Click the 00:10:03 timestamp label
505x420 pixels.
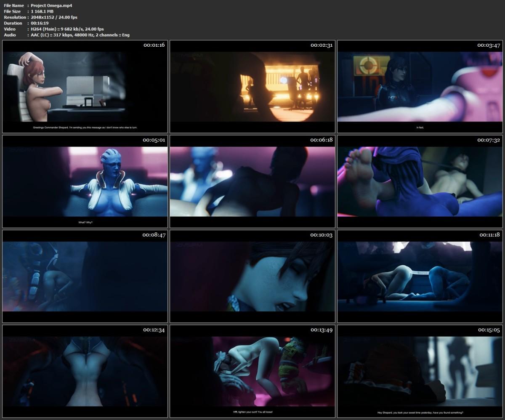tap(322, 235)
